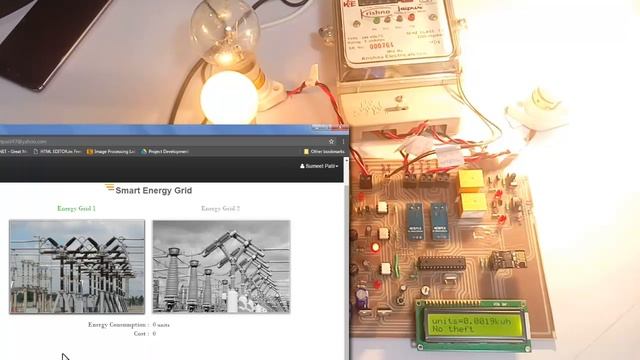Click the grayscale Energy Grid 2 substation image
Viewport: 640px width, 360px height.
pyautogui.click(x=221, y=267)
